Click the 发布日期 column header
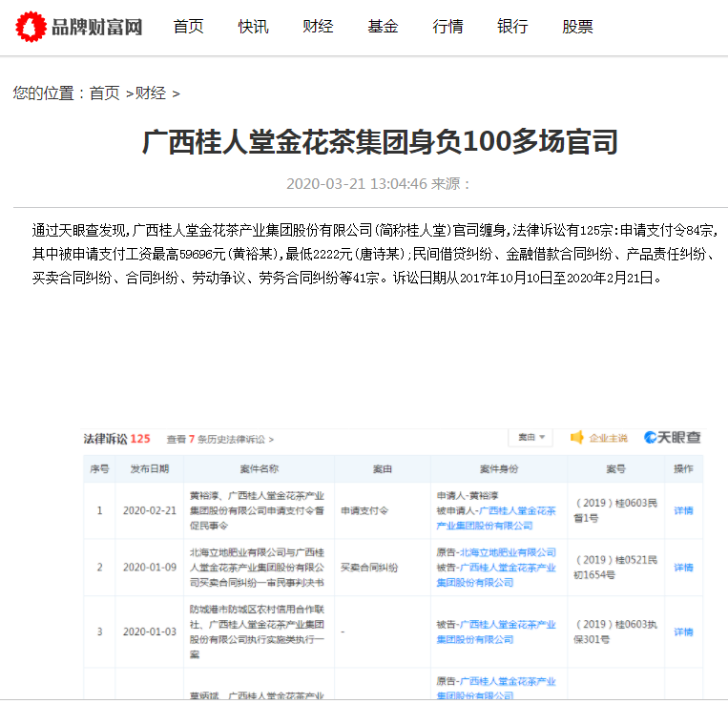 150,469
